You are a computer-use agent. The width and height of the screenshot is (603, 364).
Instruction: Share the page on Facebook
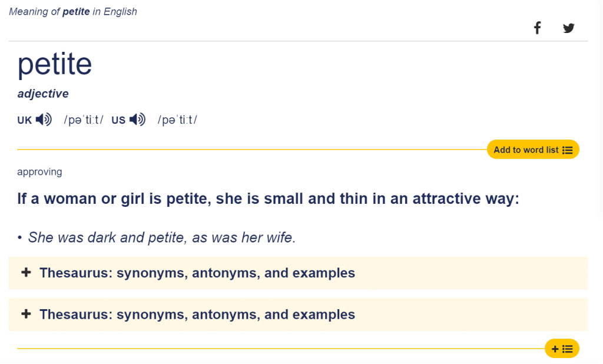(x=537, y=27)
